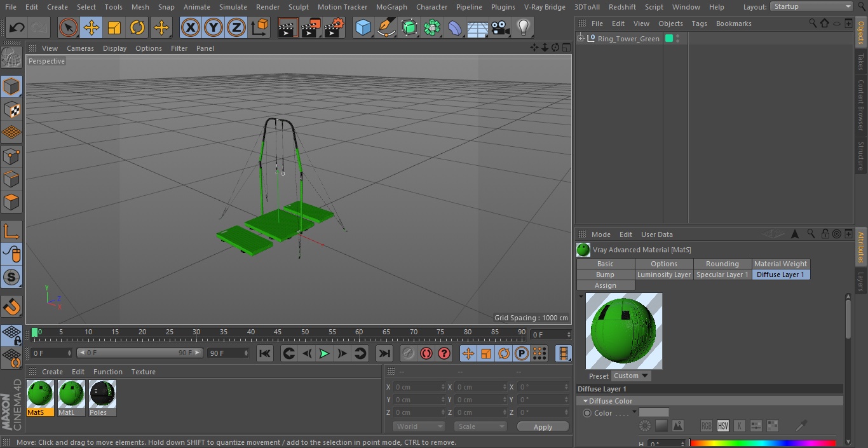Open the Specular Layer 1 tab
The height and width of the screenshot is (448, 868).
point(722,275)
